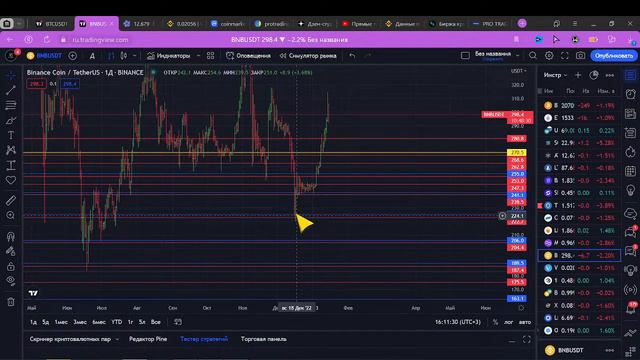Click the plus button at 224.1 price

tap(502, 216)
